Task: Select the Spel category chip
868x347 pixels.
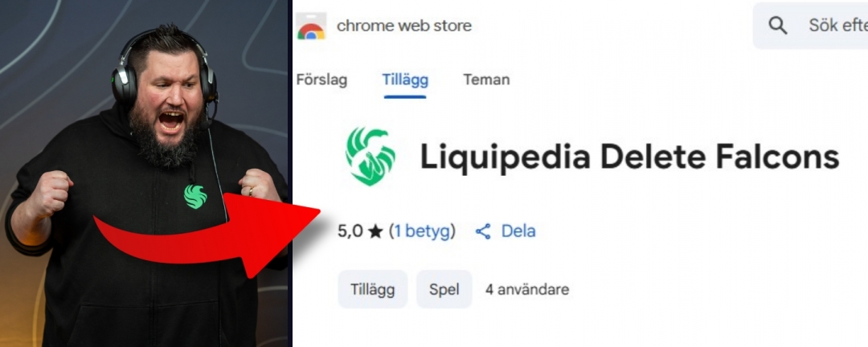Action: pyautogui.click(x=444, y=289)
